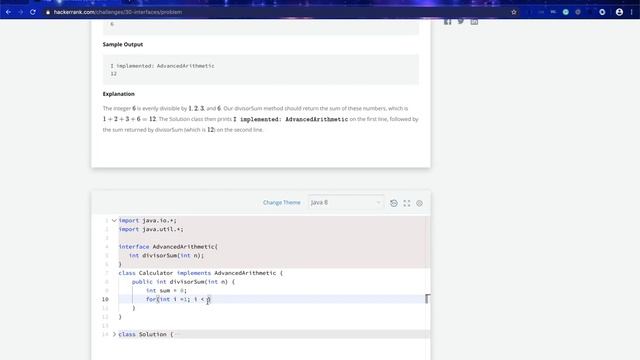
Task: Reload the HackerRank page
Action: pos(33,12)
